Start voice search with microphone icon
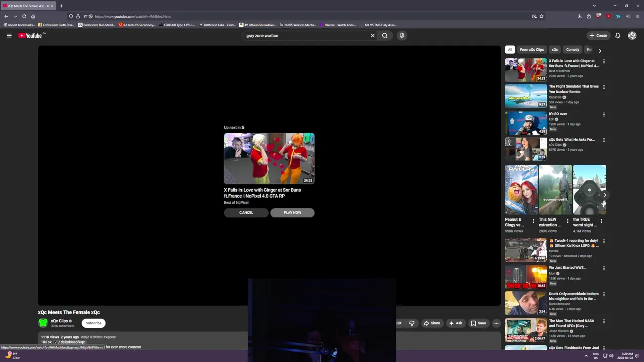Viewport: 644px width, 362px height. pyautogui.click(x=401, y=35)
